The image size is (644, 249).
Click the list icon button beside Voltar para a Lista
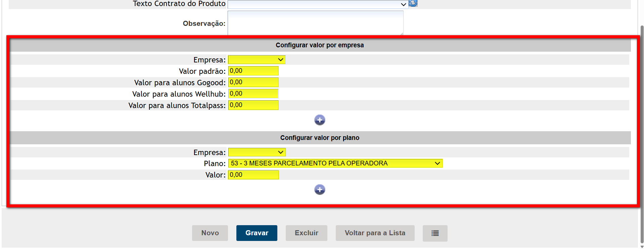coord(435,233)
